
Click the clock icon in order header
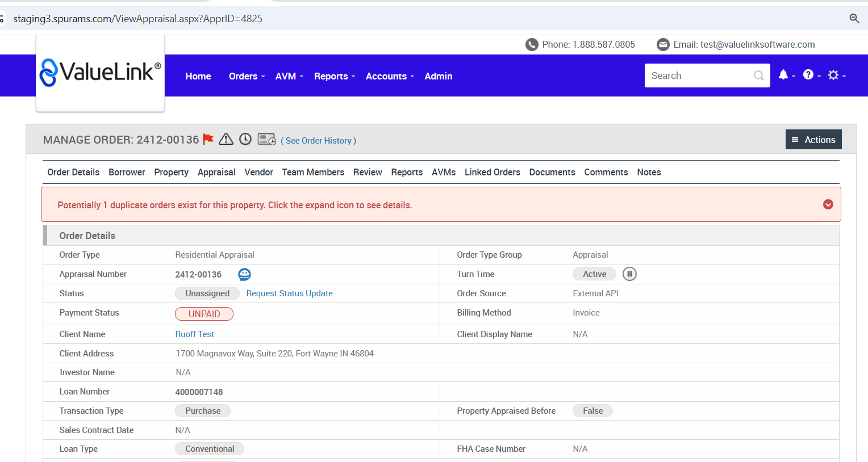(245, 139)
